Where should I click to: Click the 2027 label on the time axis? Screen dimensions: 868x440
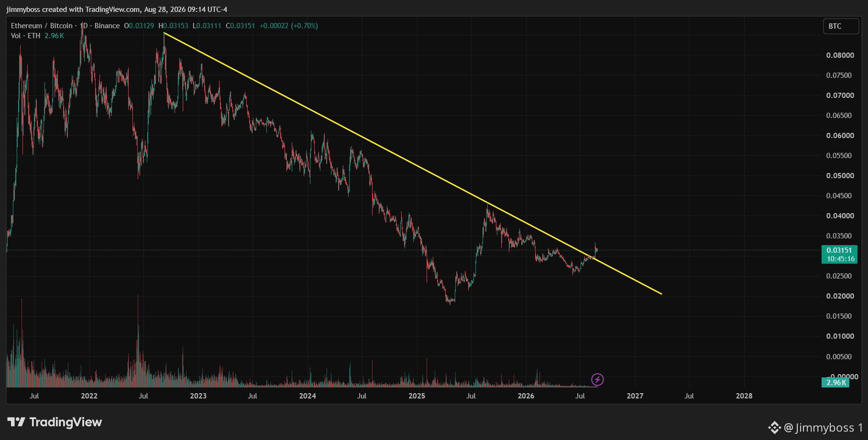click(x=635, y=396)
